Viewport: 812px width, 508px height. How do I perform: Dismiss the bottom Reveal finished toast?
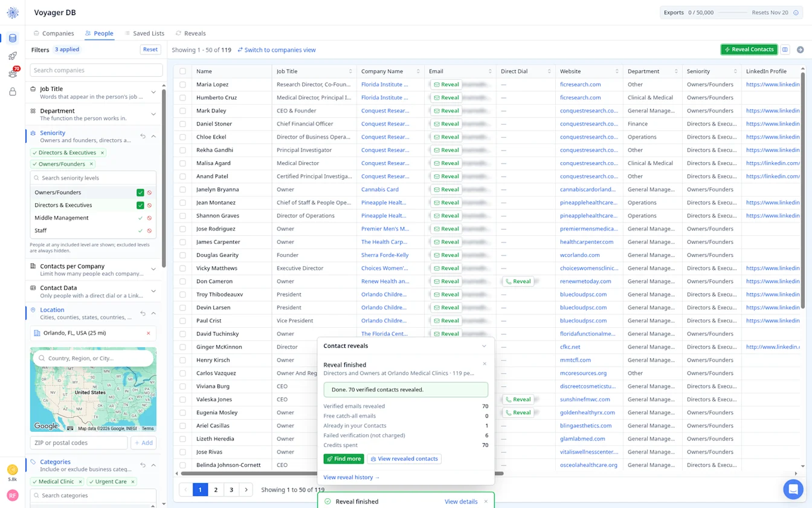pyautogui.click(x=486, y=501)
